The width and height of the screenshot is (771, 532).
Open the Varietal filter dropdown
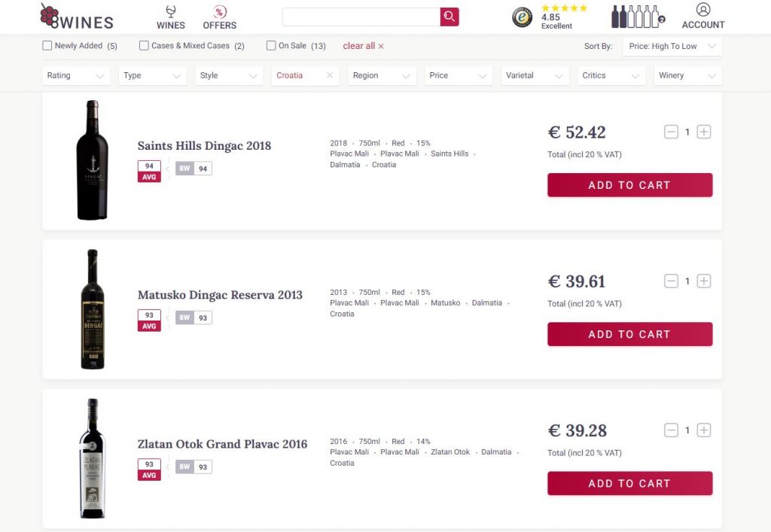pyautogui.click(x=535, y=76)
